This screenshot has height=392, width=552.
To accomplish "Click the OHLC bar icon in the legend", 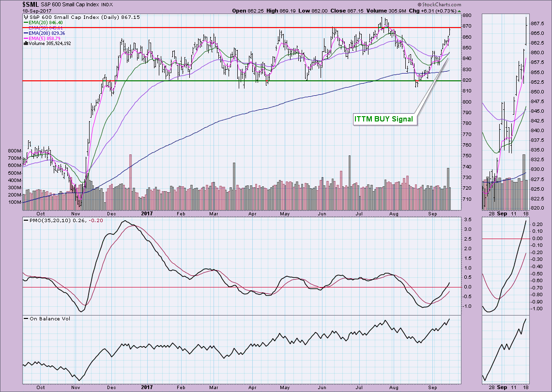I will 25,16.
